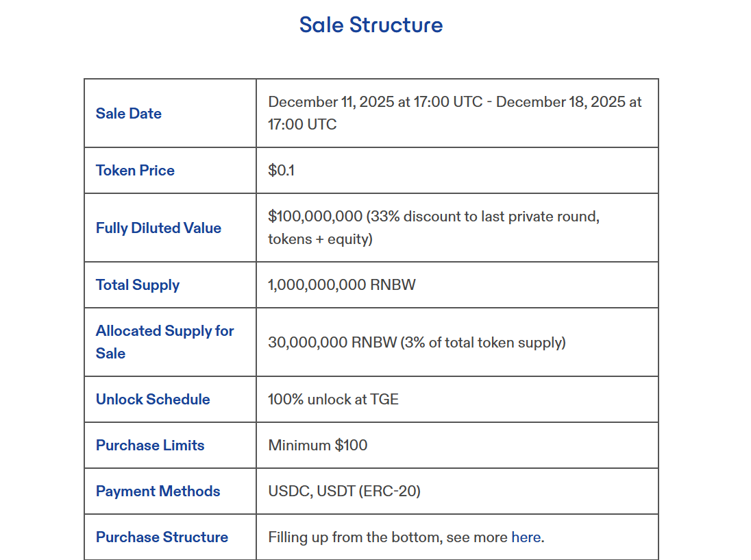Click the Fully Diluted Value label
Image resolution: width=751 pixels, height=560 pixels.
coord(158,228)
